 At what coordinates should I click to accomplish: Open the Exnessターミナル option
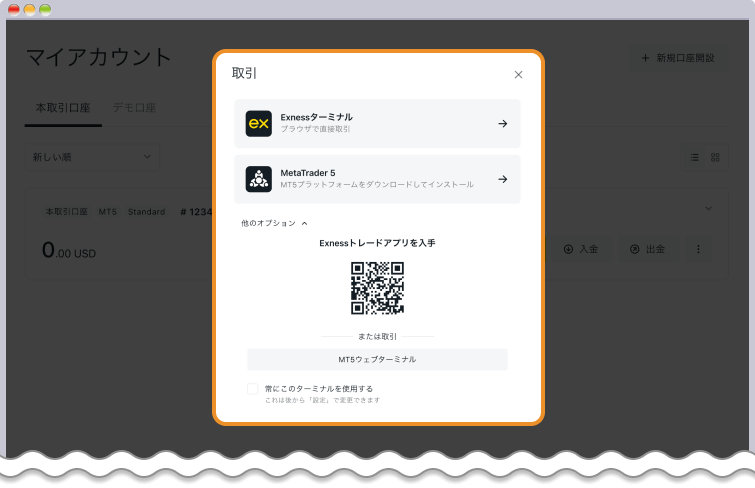[377, 124]
